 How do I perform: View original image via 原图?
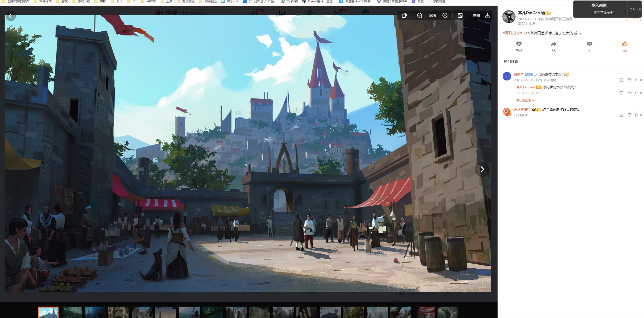pyautogui.click(x=476, y=15)
